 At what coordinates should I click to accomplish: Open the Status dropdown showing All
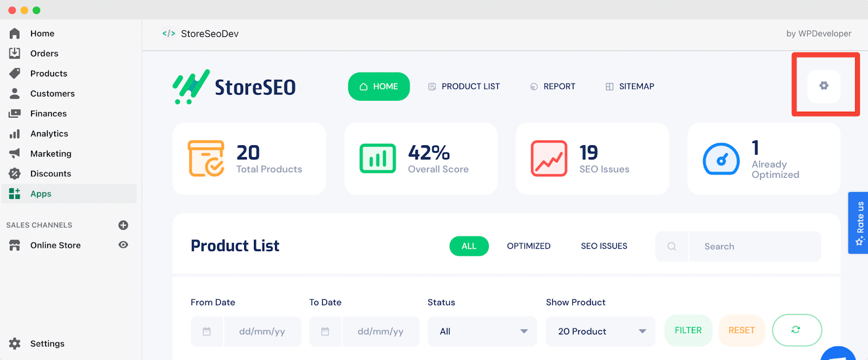tap(482, 331)
